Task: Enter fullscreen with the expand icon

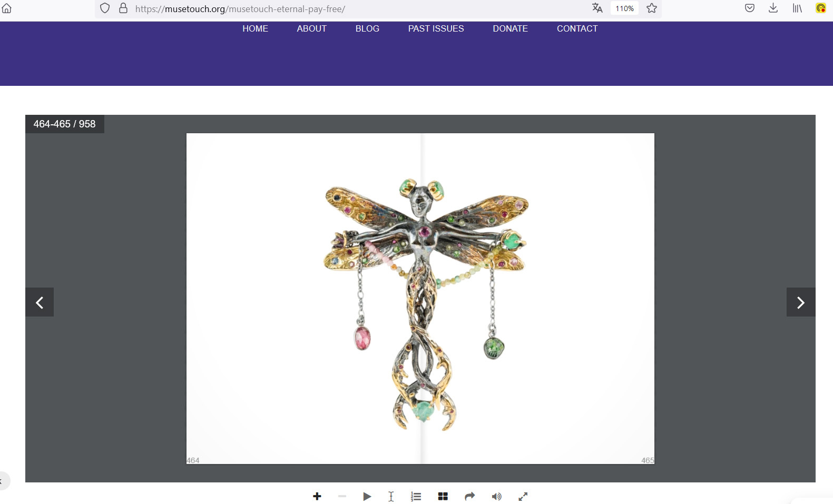Action: tap(523, 496)
